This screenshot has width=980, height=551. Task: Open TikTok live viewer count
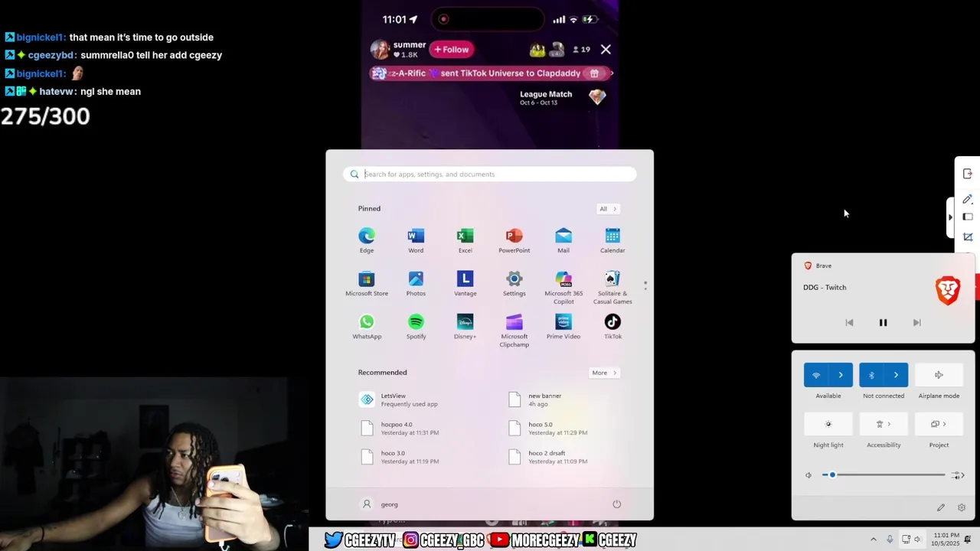582,50
